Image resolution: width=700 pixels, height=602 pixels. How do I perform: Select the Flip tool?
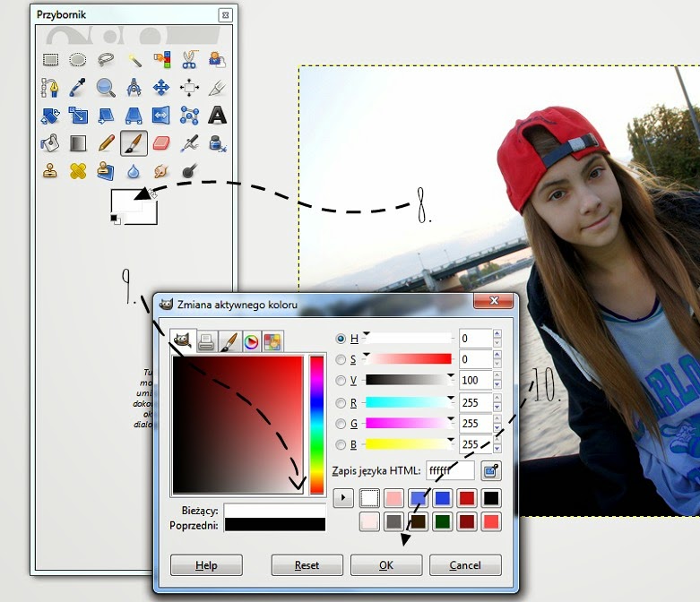pyautogui.click(x=161, y=116)
